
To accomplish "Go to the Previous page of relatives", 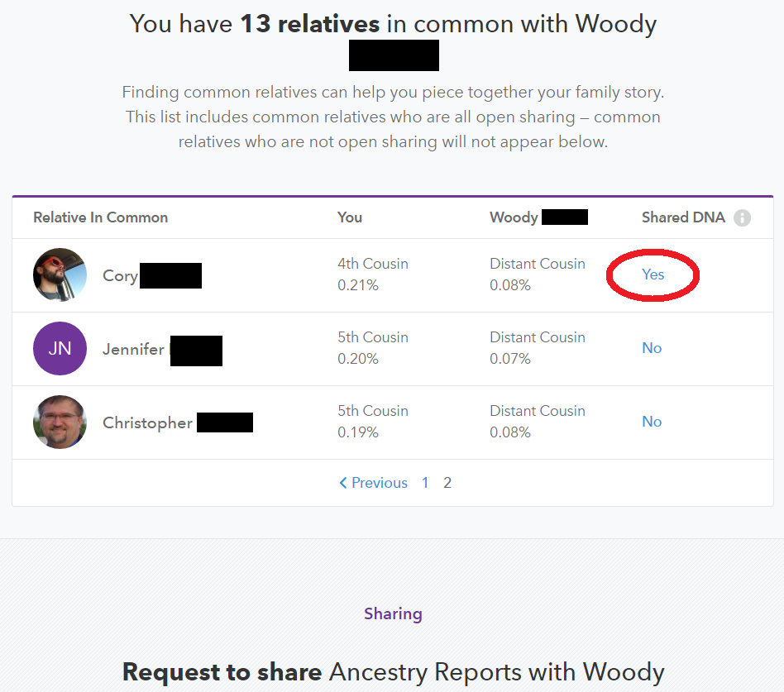I will [374, 483].
